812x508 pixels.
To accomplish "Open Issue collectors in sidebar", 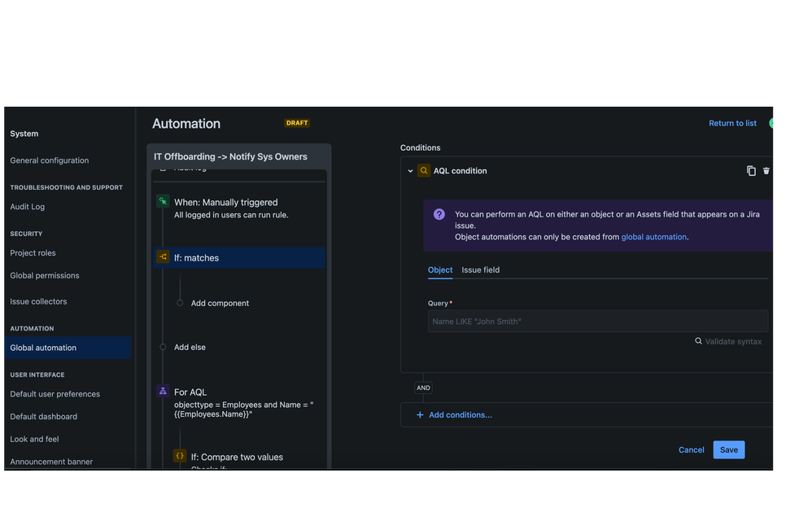I will [38, 301].
